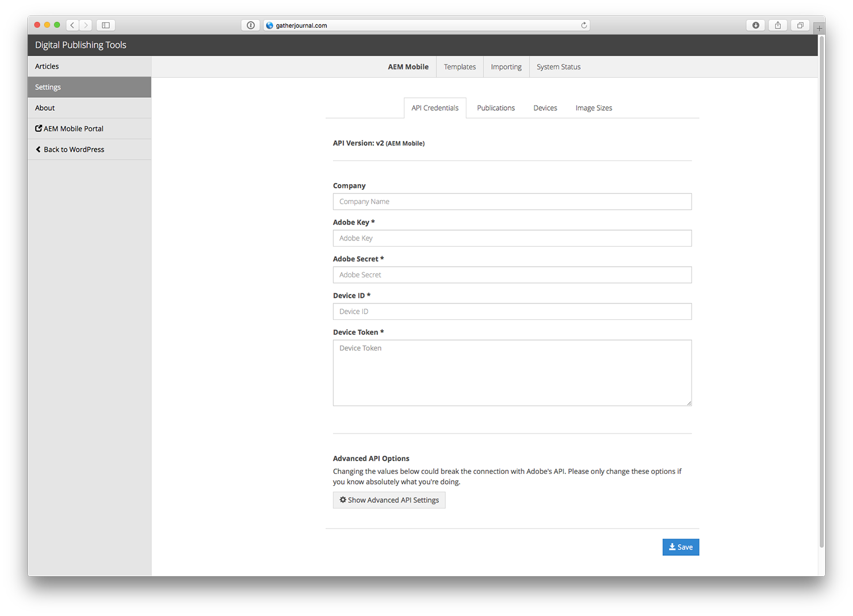This screenshot has width=853, height=616.
Task: Expand Show Advanced API Settings
Action: click(389, 500)
